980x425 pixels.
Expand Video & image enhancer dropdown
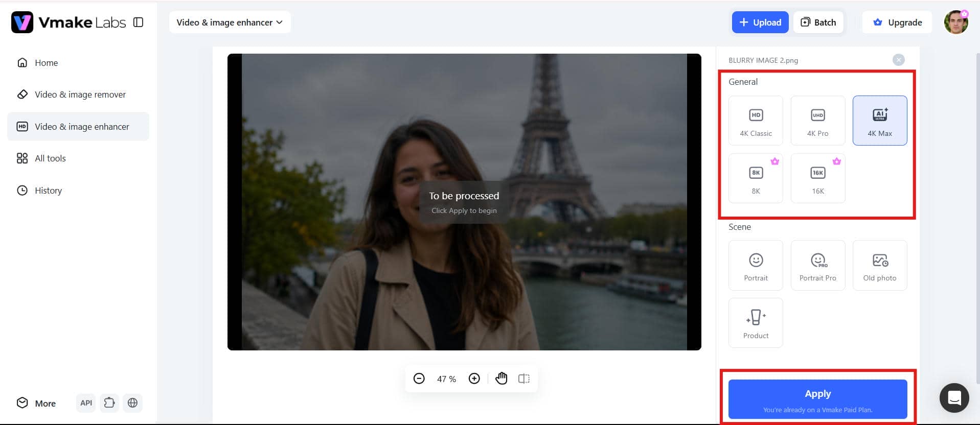[230, 22]
